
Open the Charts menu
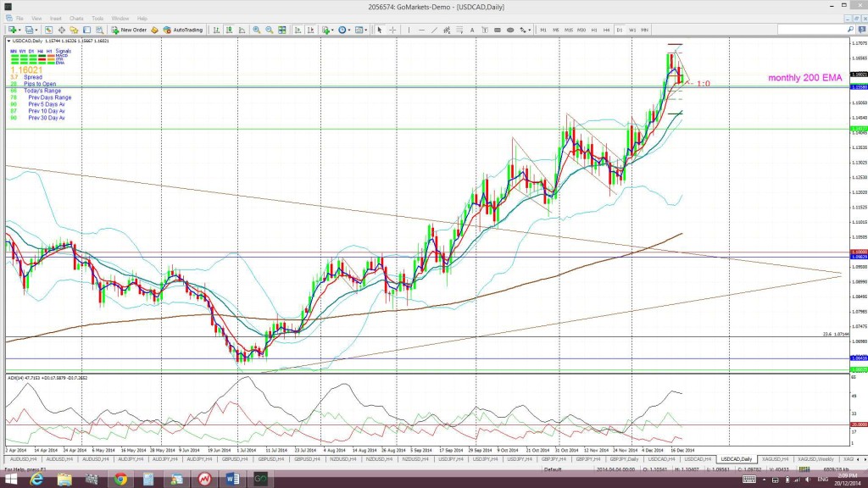pos(76,19)
